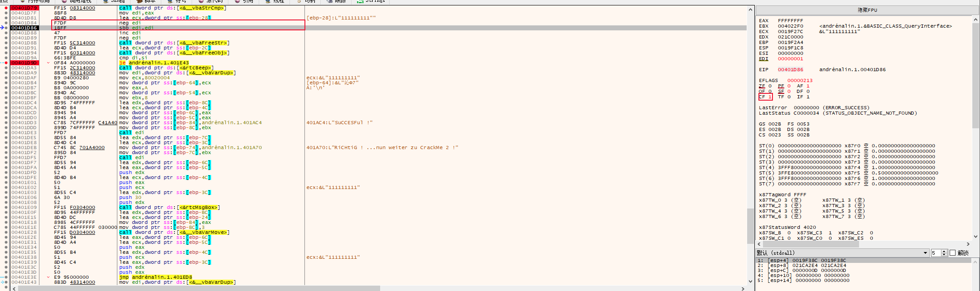The image size is (980, 291).
Task: Click scroll-up arrow of disassembly scrollbar
Action: click(750, 9)
